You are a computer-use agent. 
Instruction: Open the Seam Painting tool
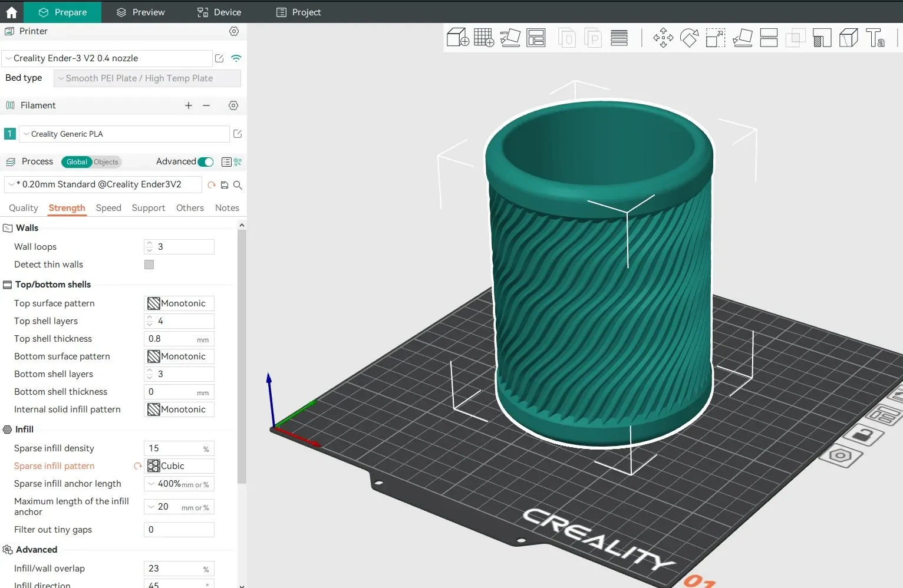coord(848,38)
